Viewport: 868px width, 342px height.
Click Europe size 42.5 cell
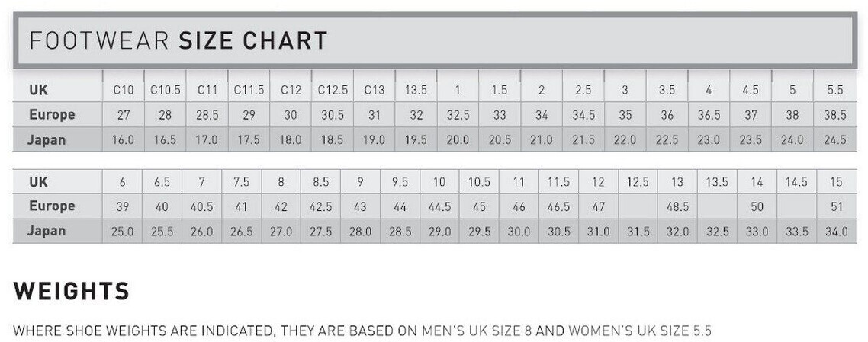pos(320,206)
